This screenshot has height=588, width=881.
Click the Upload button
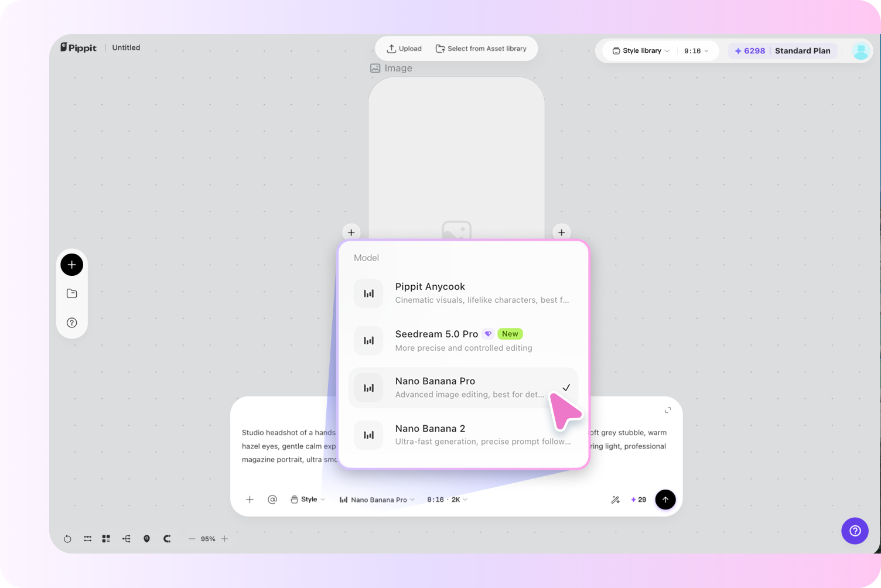click(x=404, y=49)
